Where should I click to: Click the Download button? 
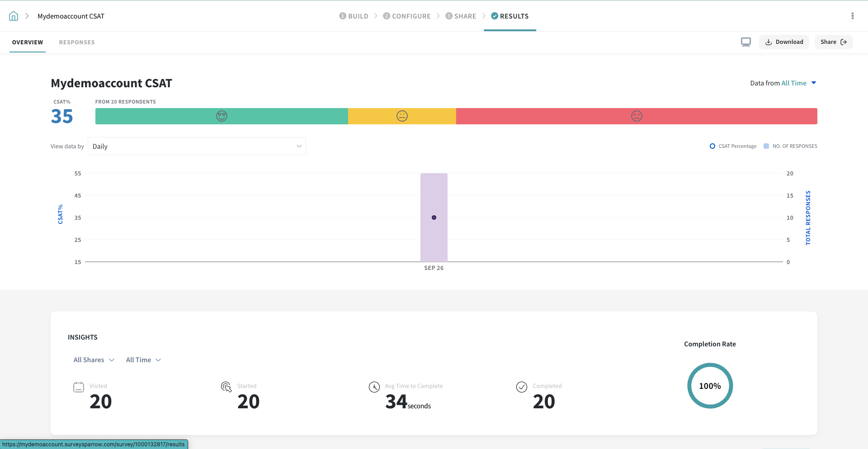(x=784, y=42)
